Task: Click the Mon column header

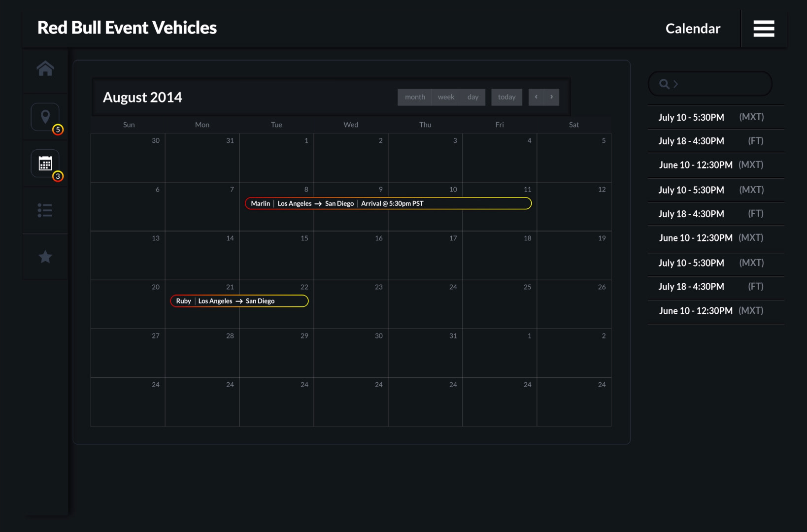Action: (x=202, y=125)
